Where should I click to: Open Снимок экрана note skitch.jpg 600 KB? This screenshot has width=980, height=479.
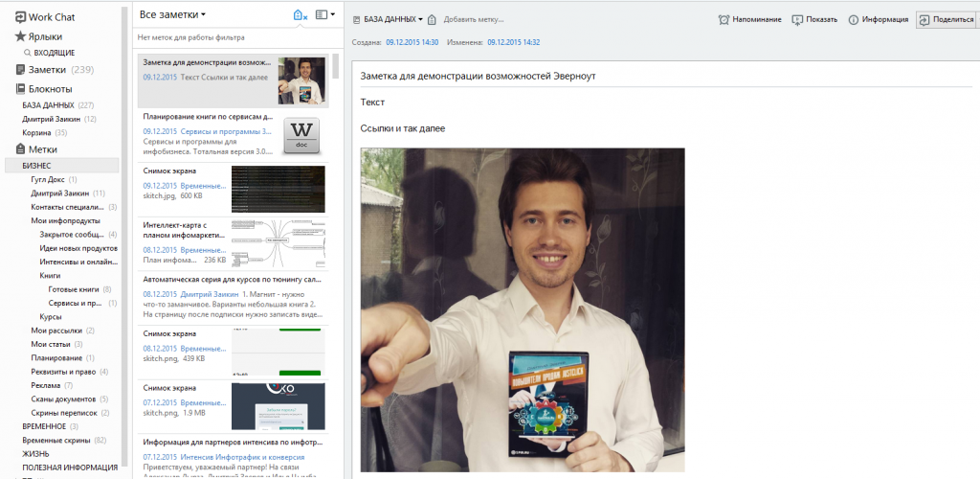(234, 190)
